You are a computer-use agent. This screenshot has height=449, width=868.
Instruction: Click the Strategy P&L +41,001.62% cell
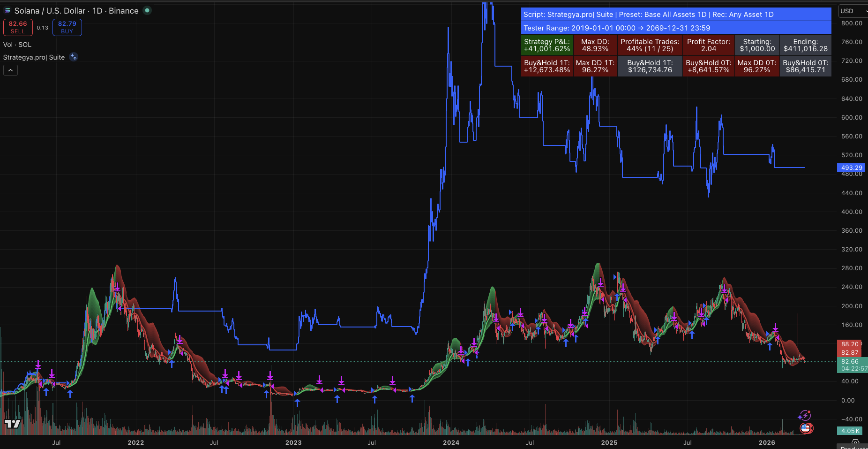point(547,45)
